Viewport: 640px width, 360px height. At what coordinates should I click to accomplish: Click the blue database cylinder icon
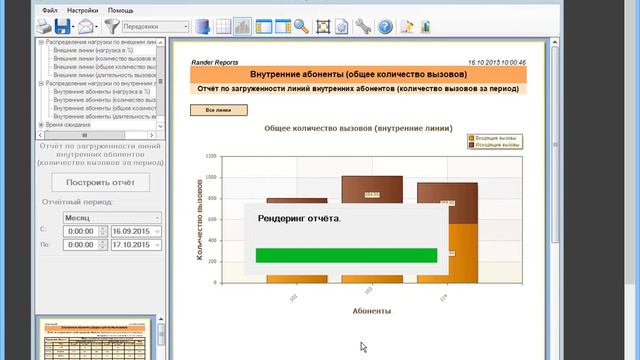[202, 27]
